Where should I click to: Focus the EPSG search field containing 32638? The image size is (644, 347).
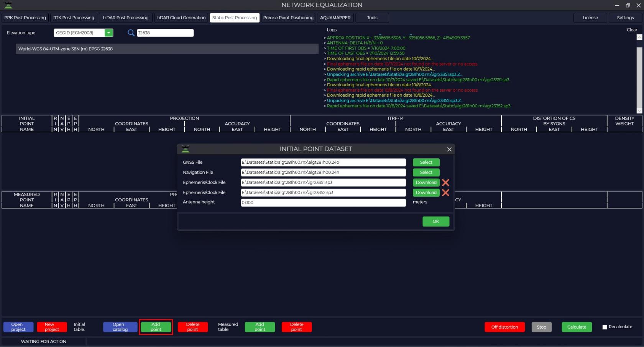(x=165, y=33)
